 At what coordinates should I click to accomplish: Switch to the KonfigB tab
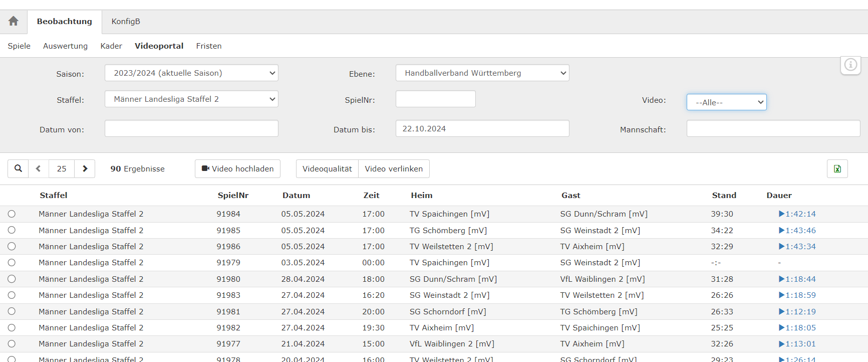pyautogui.click(x=126, y=22)
